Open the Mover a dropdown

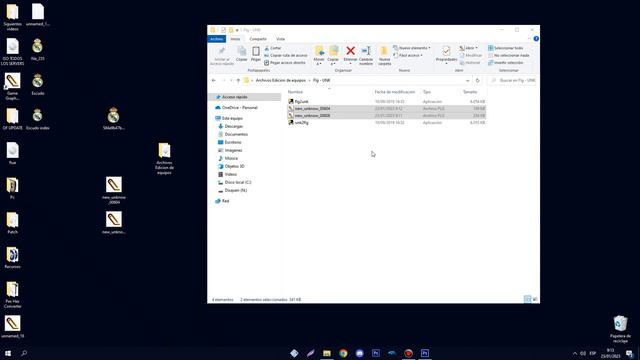pos(319,56)
